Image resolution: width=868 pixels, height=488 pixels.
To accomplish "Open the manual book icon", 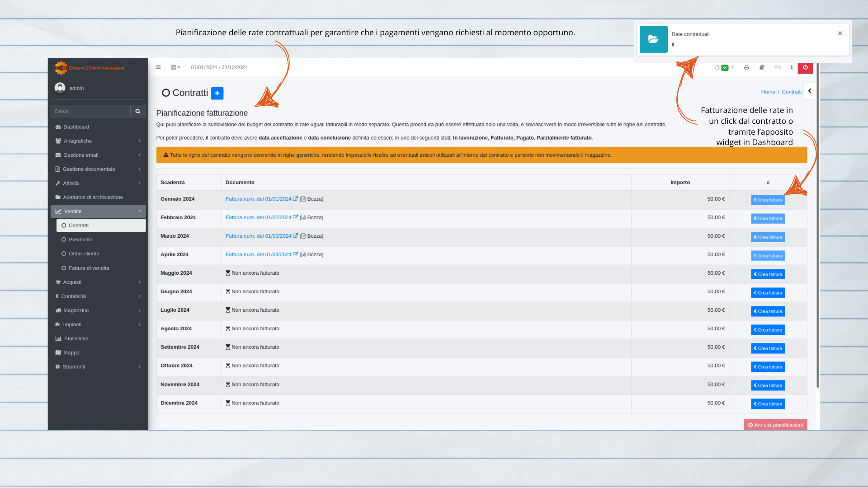I will [x=762, y=67].
